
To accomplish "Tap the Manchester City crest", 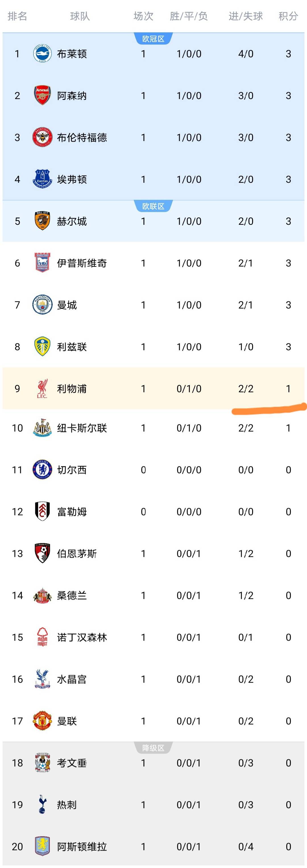I will 42,305.
